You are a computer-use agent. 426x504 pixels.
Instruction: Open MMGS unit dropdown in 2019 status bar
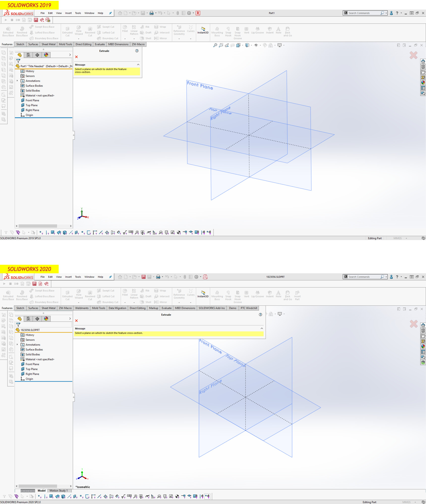pyautogui.click(x=406, y=238)
